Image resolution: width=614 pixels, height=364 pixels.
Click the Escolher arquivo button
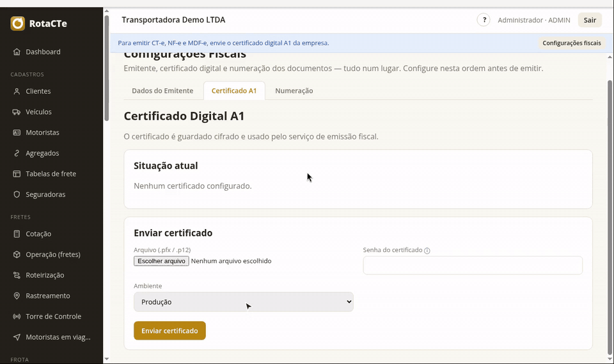pos(161,261)
